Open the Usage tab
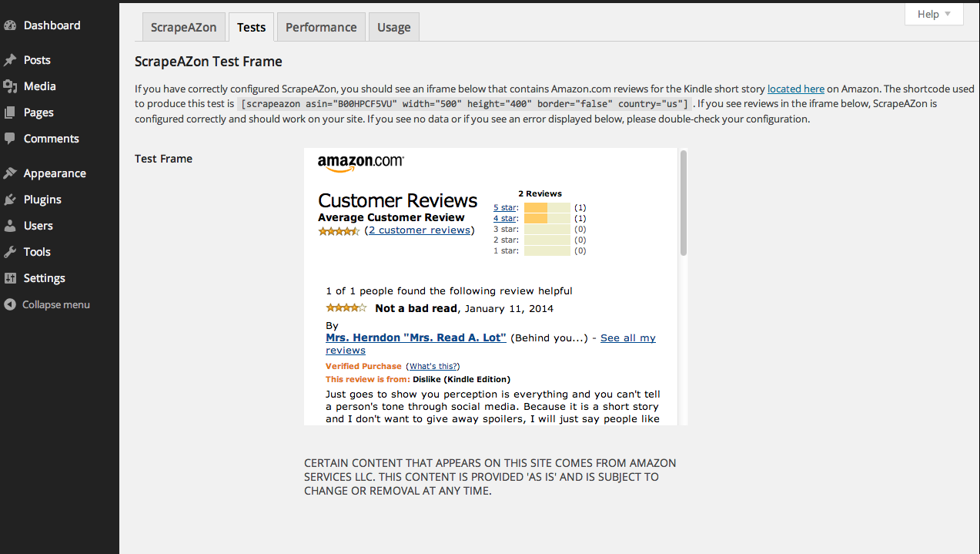The image size is (980, 554). coord(393,27)
